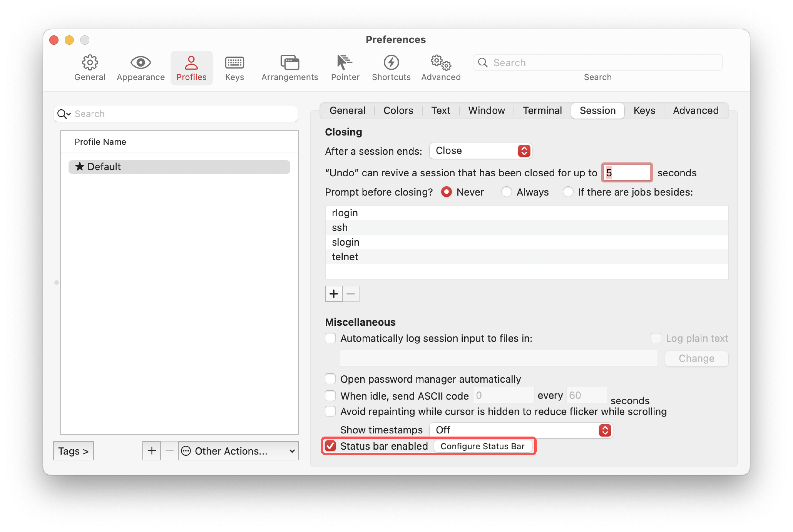Click the log files path field
The width and height of the screenshot is (793, 532).
click(498, 359)
